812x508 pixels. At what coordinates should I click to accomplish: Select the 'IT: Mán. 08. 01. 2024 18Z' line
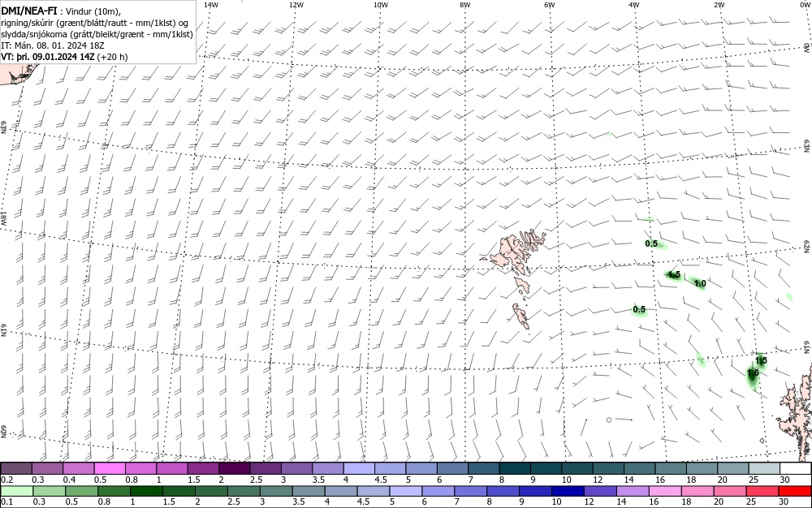point(53,45)
